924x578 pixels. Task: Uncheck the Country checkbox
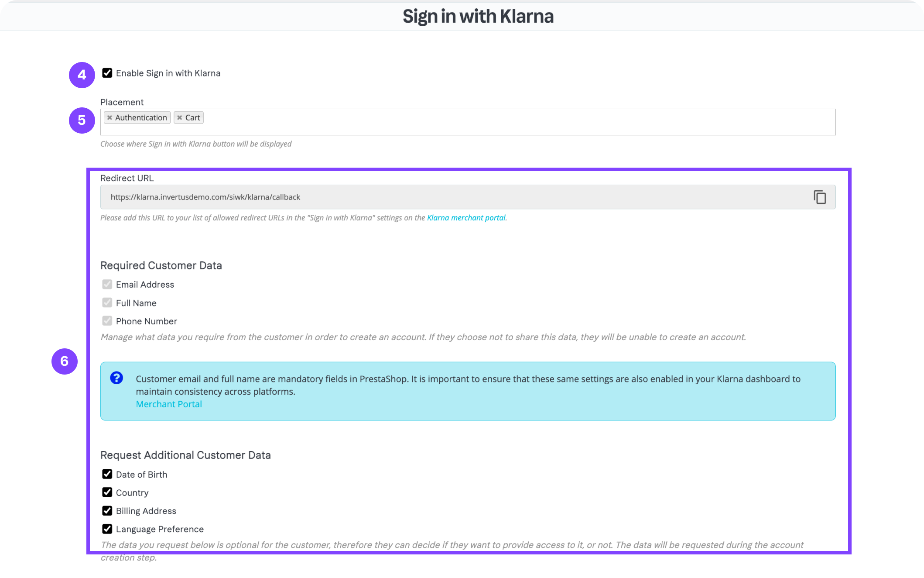click(x=107, y=492)
